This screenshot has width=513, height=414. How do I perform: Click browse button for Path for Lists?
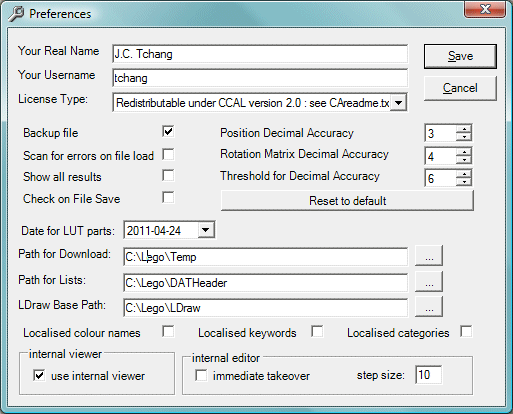coord(429,281)
